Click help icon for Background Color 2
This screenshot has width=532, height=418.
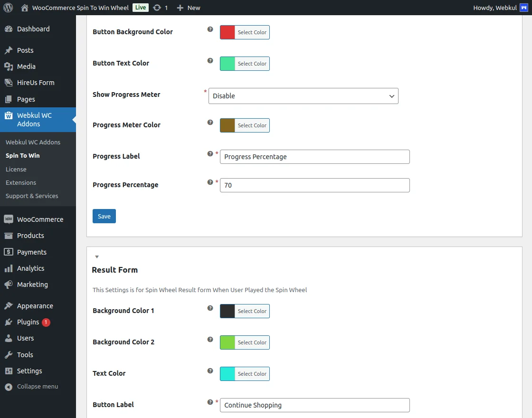click(x=210, y=339)
